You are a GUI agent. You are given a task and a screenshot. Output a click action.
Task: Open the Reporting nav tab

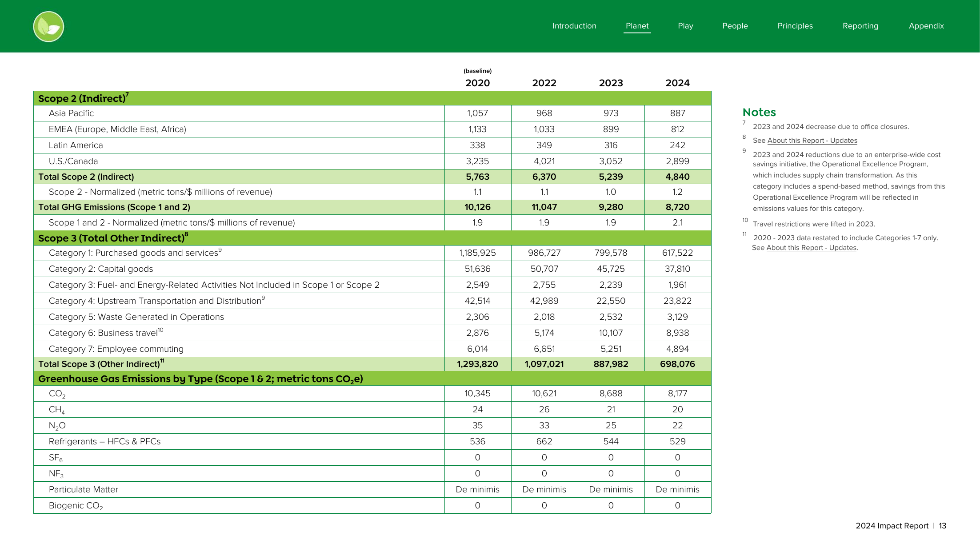[860, 26]
